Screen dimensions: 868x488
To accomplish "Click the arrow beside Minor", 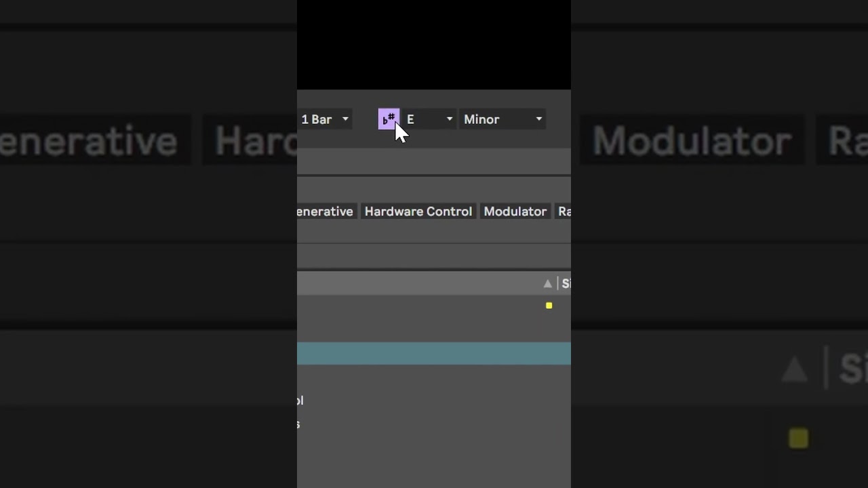I will click(x=539, y=119).
